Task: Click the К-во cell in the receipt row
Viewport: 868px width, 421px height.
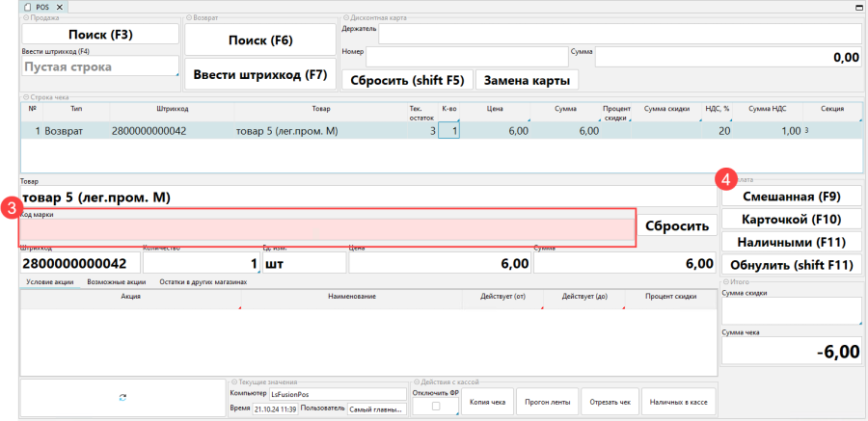Action: [449, 130]
